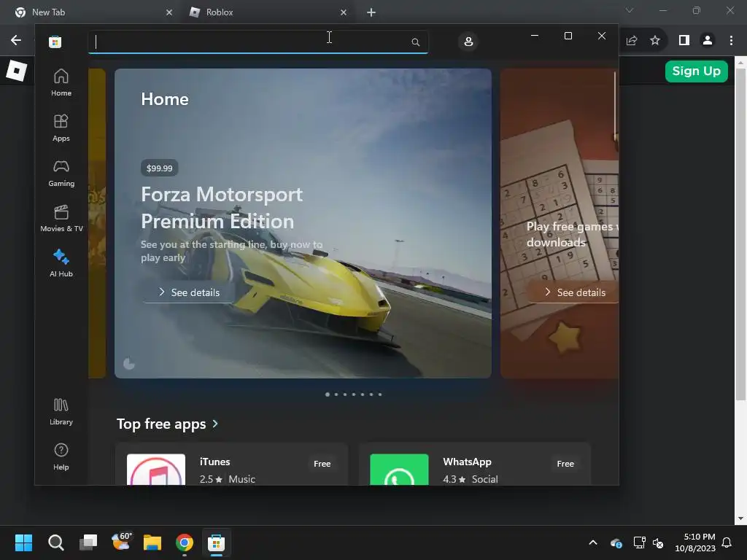747x560 pixels.
Task: Click the Microsoft Store logo icon
Action: (x=55, y=42)
